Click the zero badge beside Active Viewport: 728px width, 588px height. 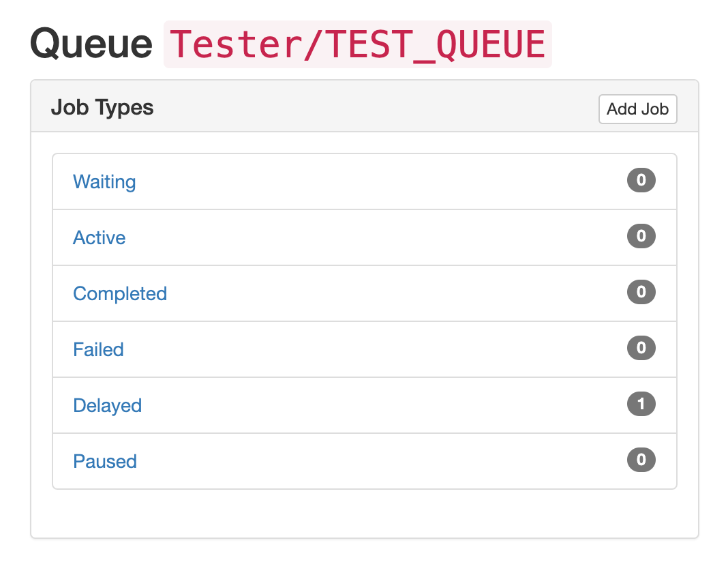pyautogui.click(x=641, y=236)
